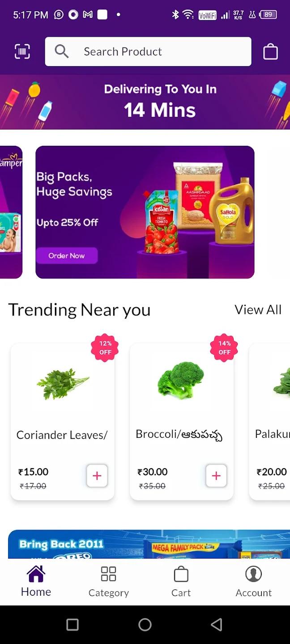This screenshot has width=290, height=644.
Task: Focus the Search Product field
Action: 148,51
